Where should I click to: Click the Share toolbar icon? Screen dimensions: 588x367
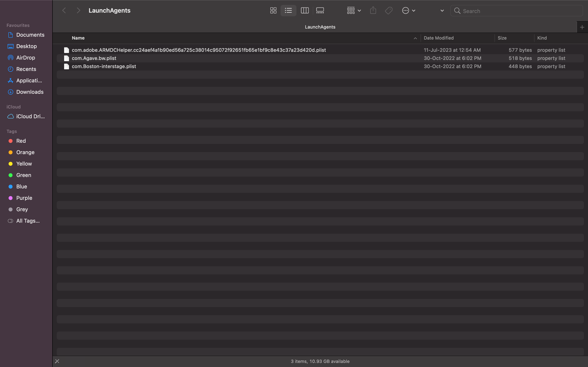coord(373,10)
